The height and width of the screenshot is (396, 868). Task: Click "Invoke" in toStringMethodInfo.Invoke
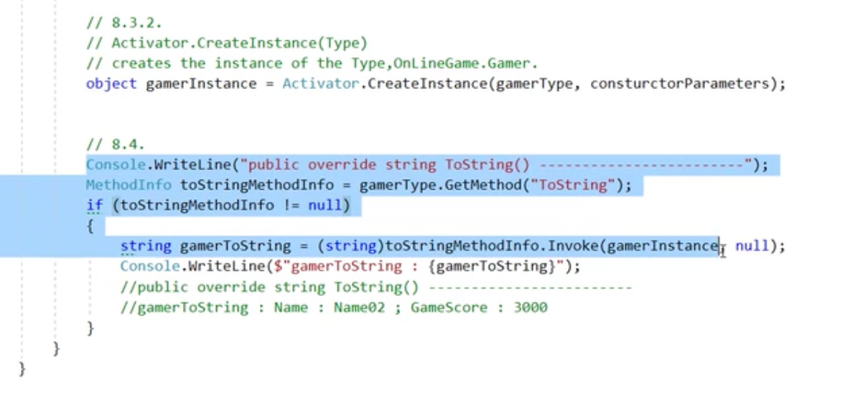pos(574,246)
